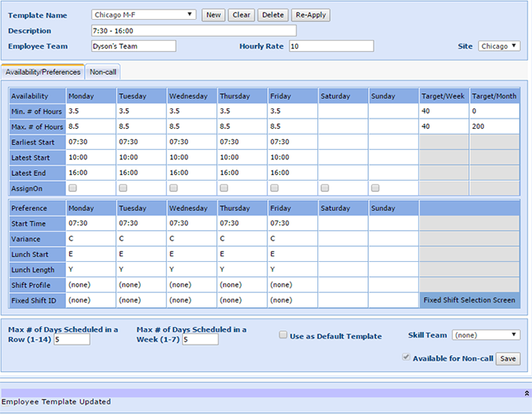Collapse the status message panel chevron
The width and height of the screenshot is (532, 414).
(x=526, y=393)
